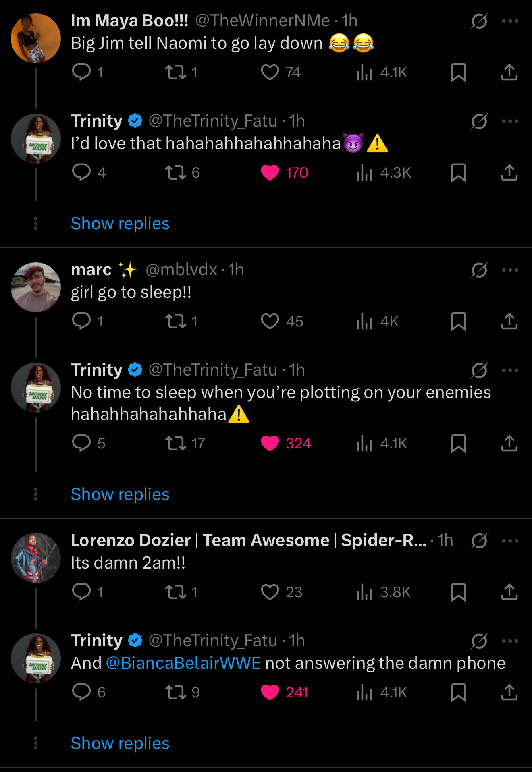Viewport: 532px width, 772px height.
Task: Open Grok icon on marc's tweet
Action: (479, 270)
